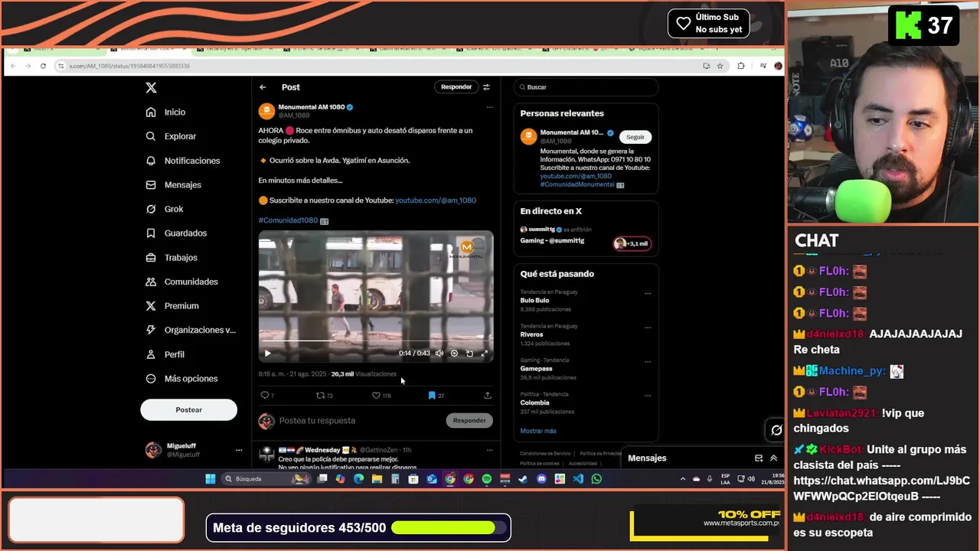
Task: Open youtube.com/@am_1080 link in Personas relevantes
Action: [x=576, y=176]
